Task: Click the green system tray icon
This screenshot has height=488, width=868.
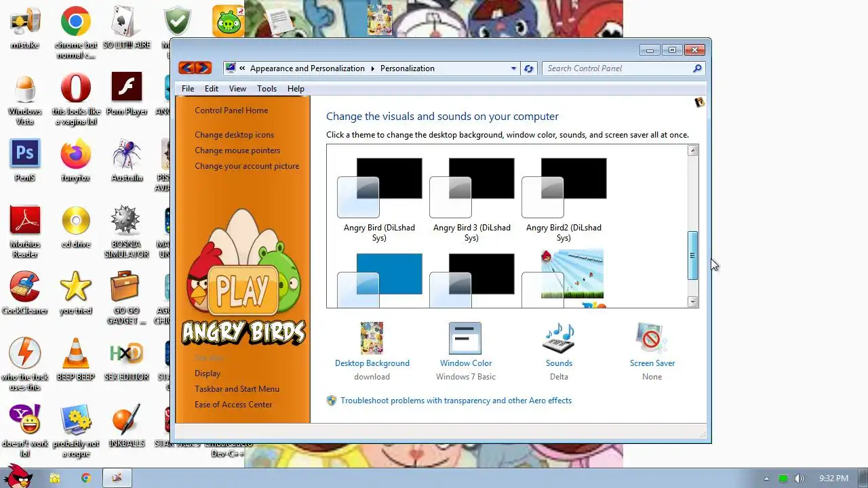Action: [783, 479]
